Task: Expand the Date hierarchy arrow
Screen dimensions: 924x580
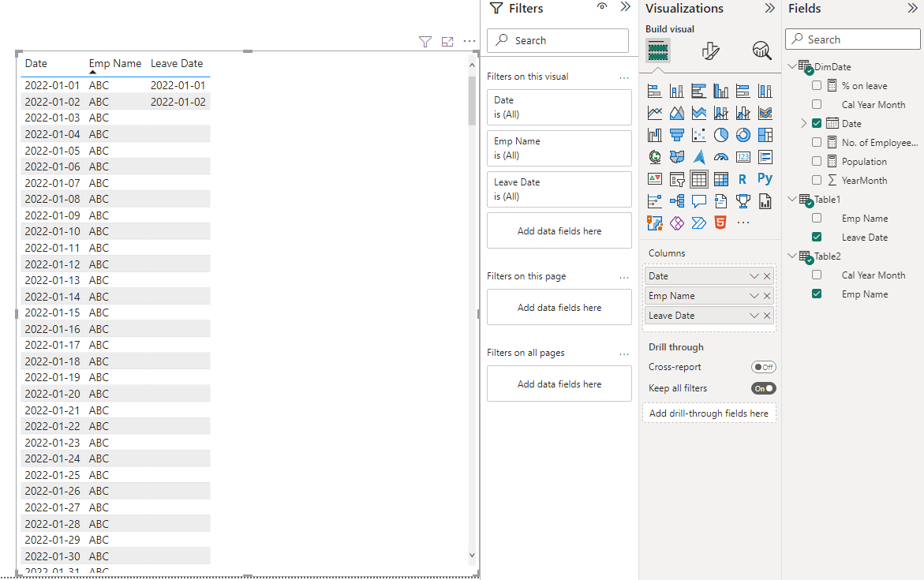Action: [x=804, y=123]
